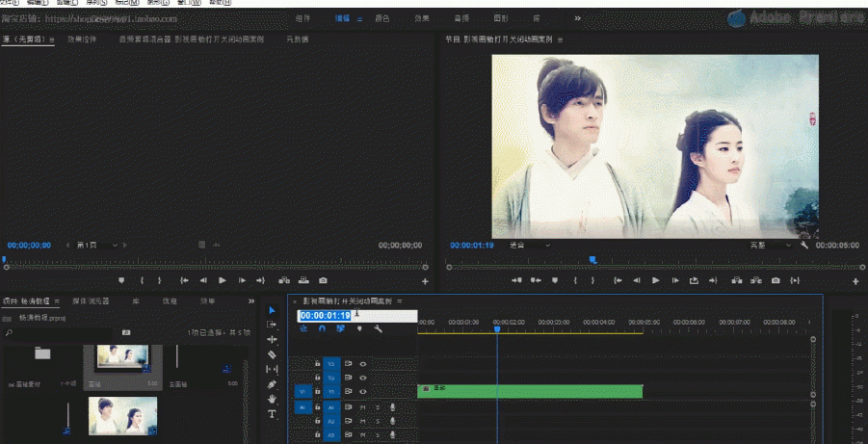Go to Out point in Program monitor
Viewport: 868px width, 444px height.
(713, 280)
